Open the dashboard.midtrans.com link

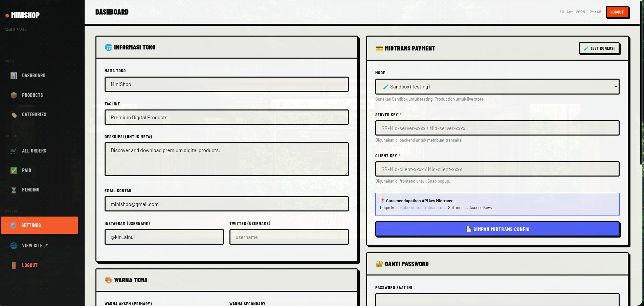tap(419, 208)
